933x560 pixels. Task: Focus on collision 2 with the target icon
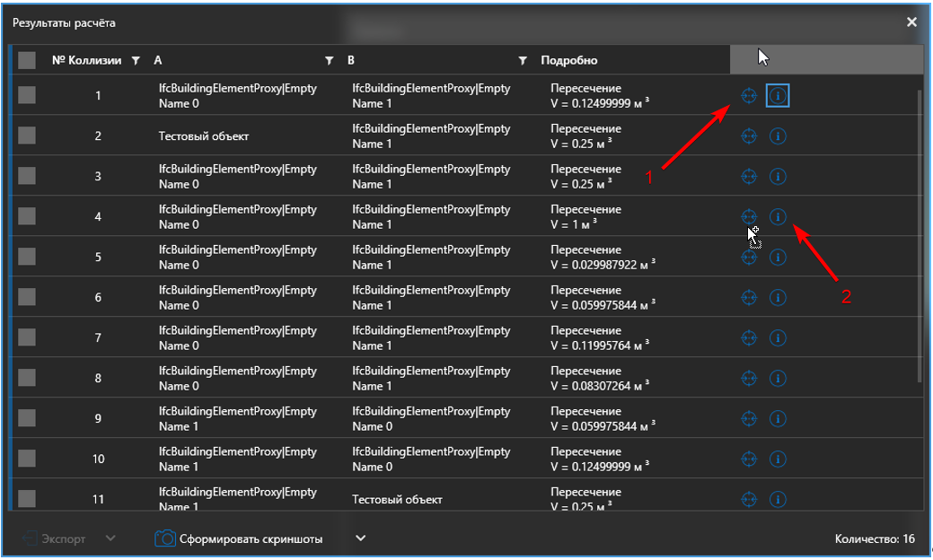coord(749,136)
